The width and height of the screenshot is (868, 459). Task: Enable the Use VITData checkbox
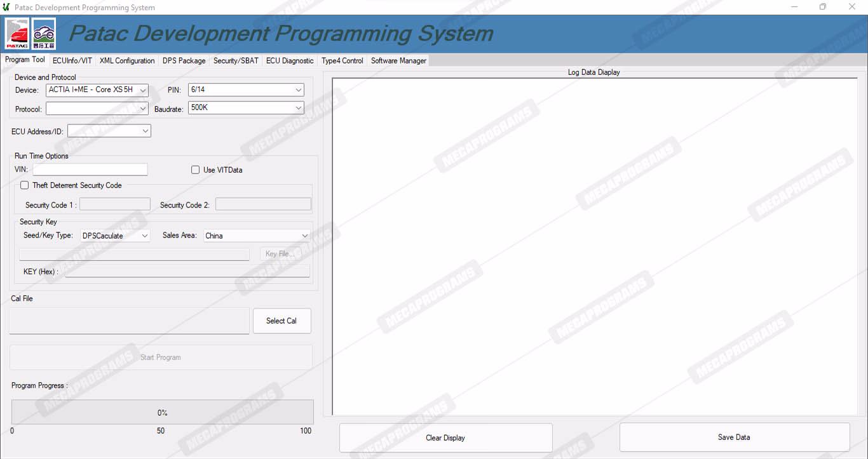196,170
